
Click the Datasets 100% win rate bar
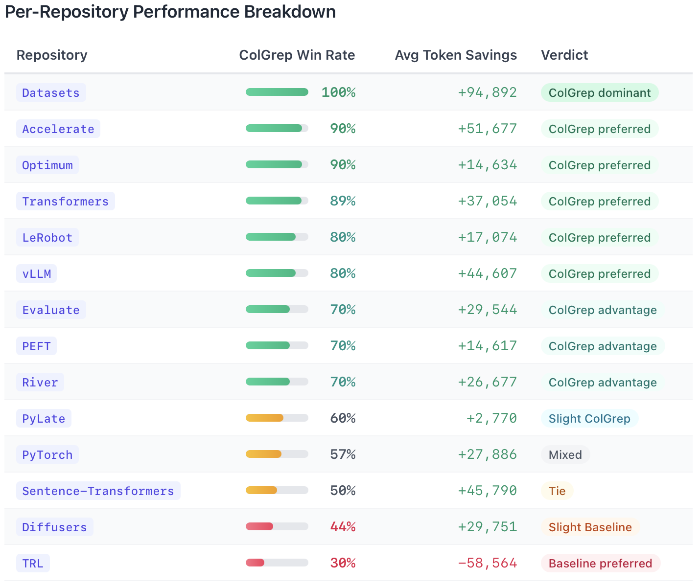pos(277,92)
